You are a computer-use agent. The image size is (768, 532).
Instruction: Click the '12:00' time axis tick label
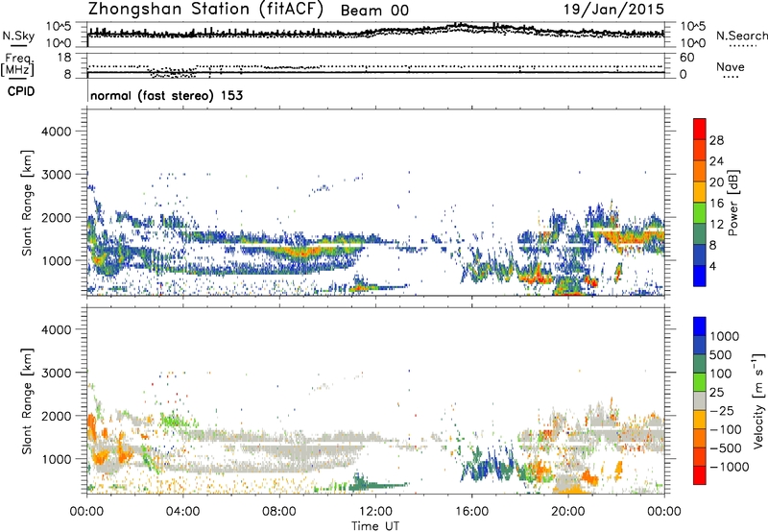point(375,512)
